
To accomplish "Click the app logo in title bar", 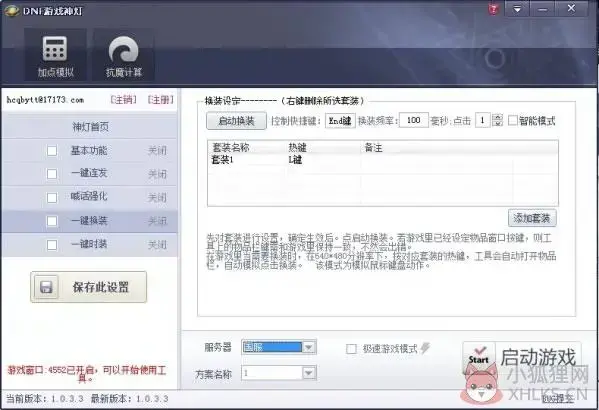I will click(11, 11).
